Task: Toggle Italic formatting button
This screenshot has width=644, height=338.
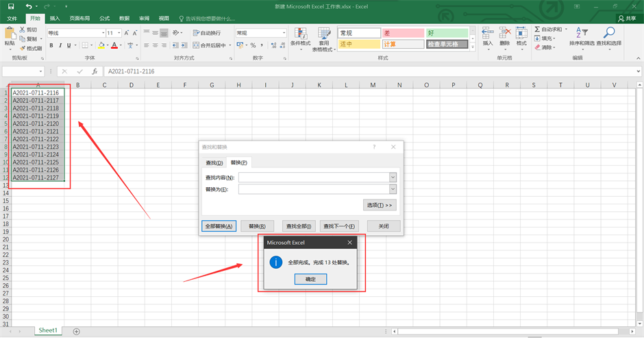Action: [60, 46]
